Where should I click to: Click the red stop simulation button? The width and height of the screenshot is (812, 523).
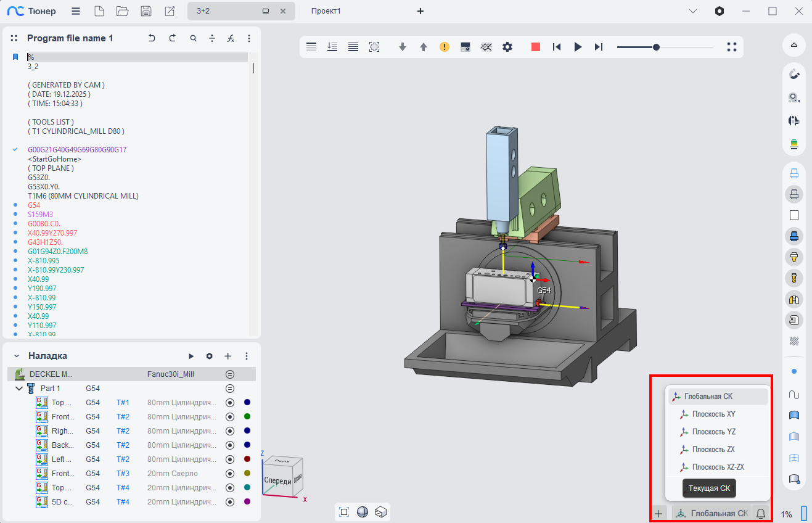coord(535,47)
